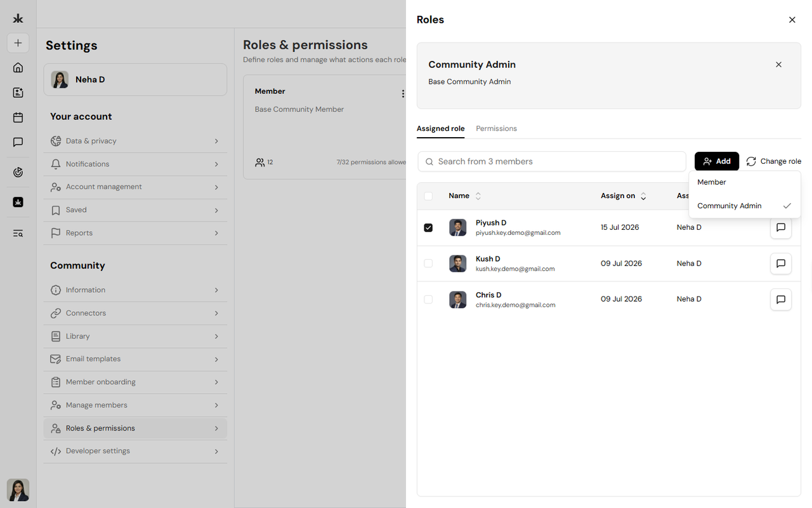Click the members count icon on Member card
Screen dimensions: 812x508
click(259, 163)
